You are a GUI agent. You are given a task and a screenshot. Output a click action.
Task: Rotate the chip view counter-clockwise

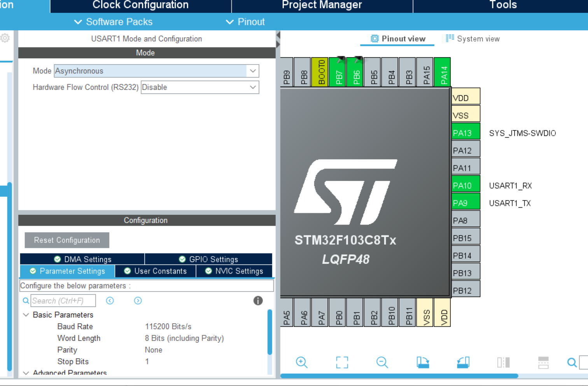pyautogui.click(x=463, y=362)
